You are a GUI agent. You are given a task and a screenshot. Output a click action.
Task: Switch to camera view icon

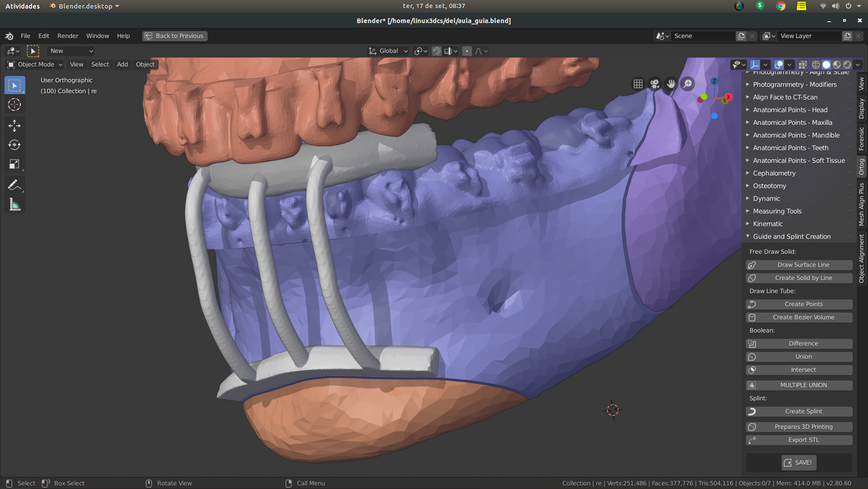(x=654, y=84)
